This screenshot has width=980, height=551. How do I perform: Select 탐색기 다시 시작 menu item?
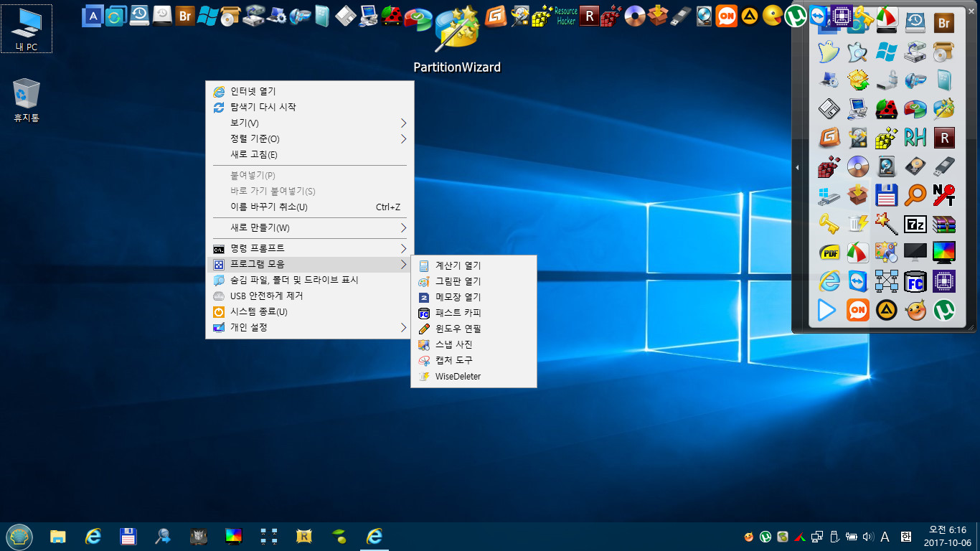click(309, 107)
